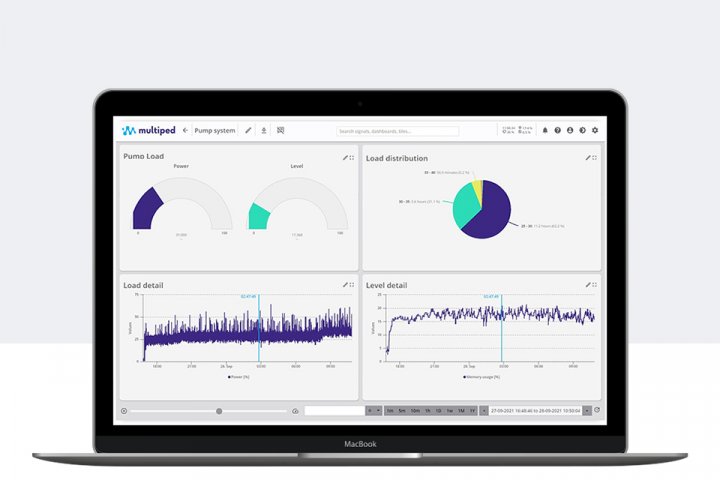Toggle the dark/light contrast theme icon
This screenshot has width=720, height=480.
[582, 130]
